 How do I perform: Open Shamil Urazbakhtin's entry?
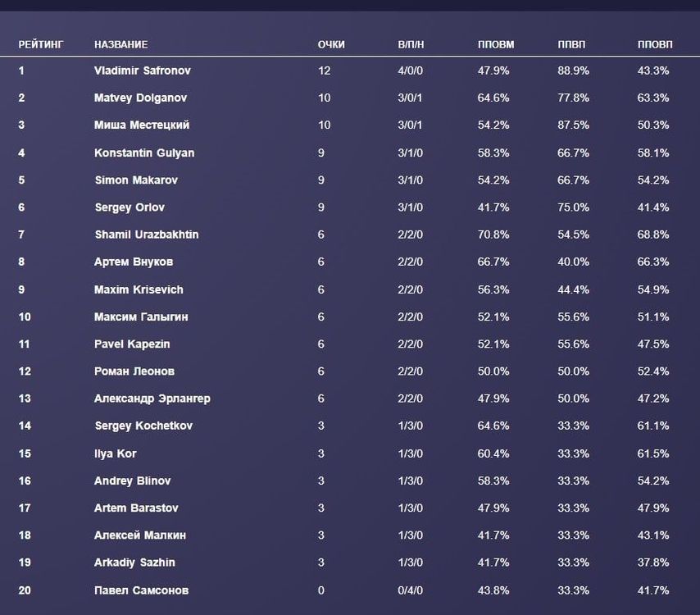(146, 235)
